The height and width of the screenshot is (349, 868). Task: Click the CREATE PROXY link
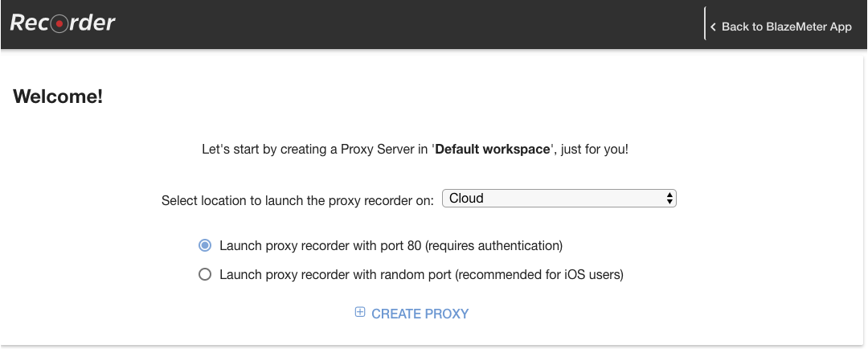click(420, 314)
